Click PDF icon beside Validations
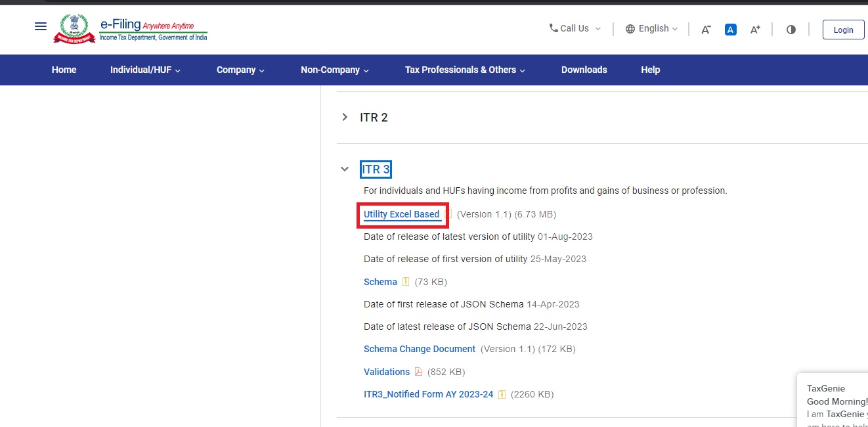The height and width of the screenshot is (427, 868). [x=418, y=372]
